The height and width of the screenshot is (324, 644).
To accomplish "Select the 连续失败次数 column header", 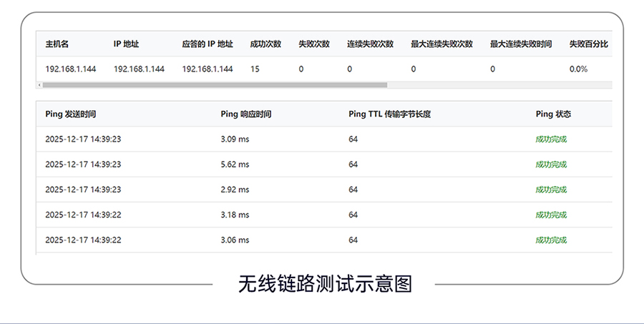I will click(x=370, y=44).
